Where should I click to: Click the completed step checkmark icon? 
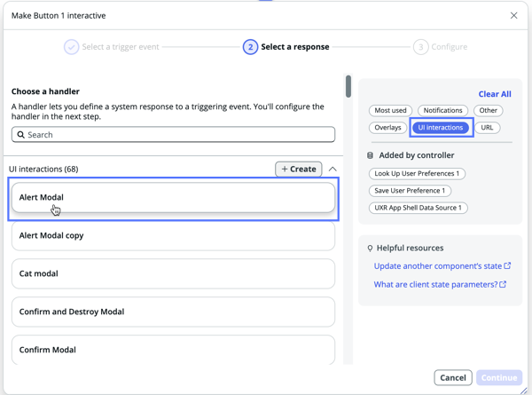tap(71, 47)
